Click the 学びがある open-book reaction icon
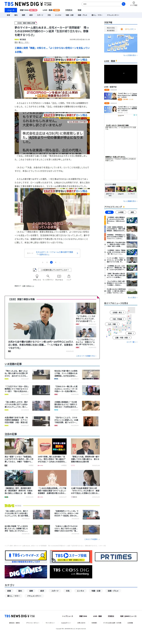This screenshot has height=644, width=142. 59,276
